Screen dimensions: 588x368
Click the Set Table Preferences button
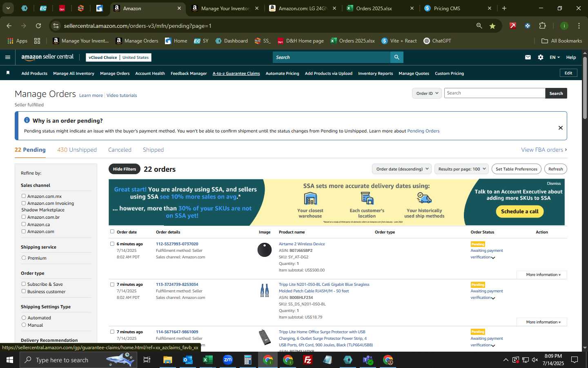[517, 169]
